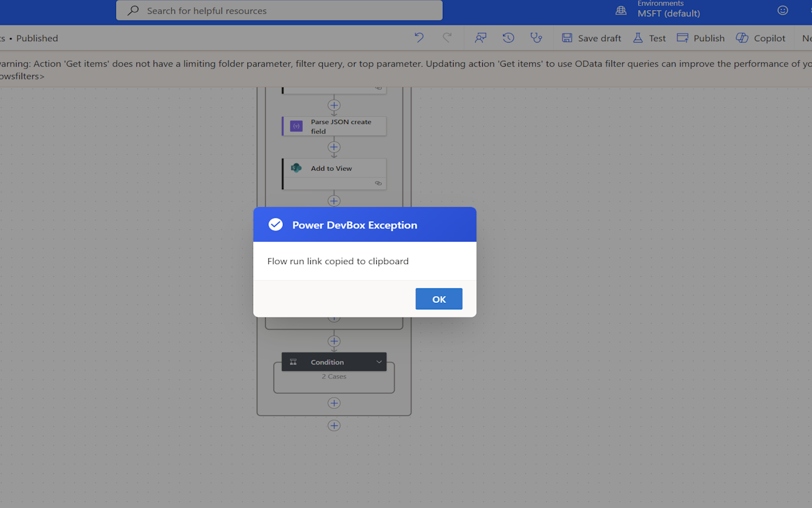Select the Add to View action
Screen dimensions: 812x508
[334, 174]
